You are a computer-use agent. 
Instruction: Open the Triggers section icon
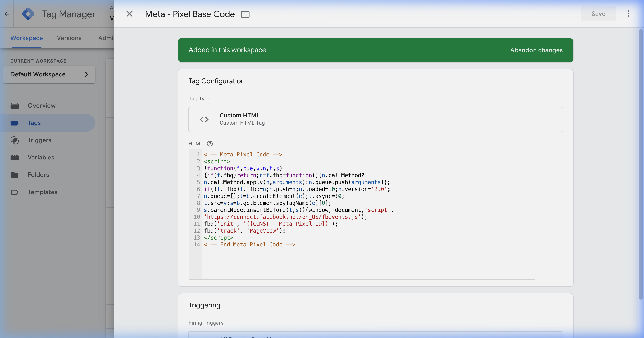point(15,140)
